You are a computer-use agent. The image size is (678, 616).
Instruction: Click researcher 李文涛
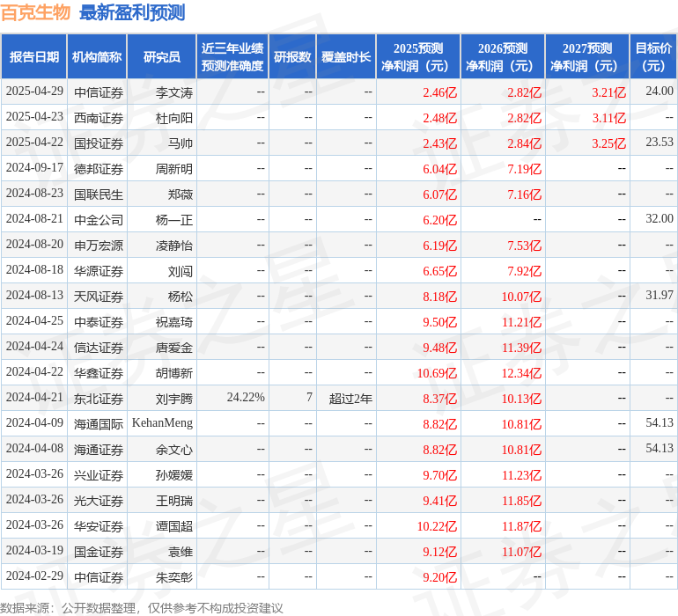(x=174, y=92)
